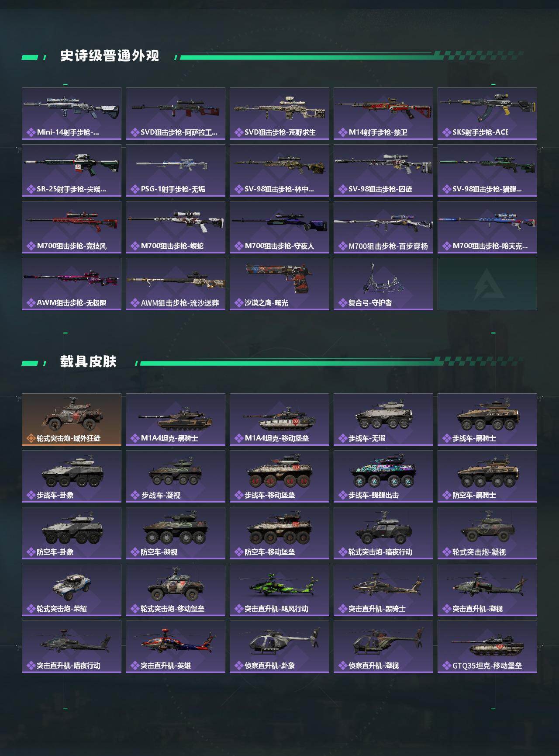Click the empty locked slot placeholder
The height and width of the screenshot is (756, 559).
point(487,284)
